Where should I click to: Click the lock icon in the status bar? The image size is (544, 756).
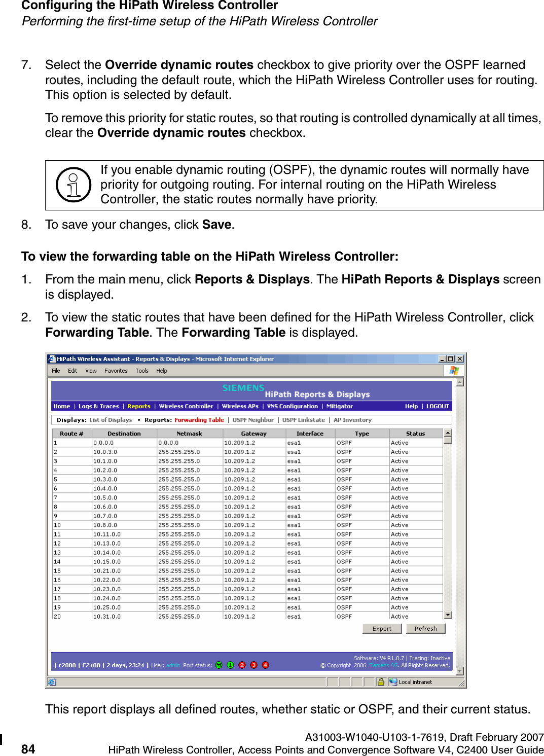(381, 682)
